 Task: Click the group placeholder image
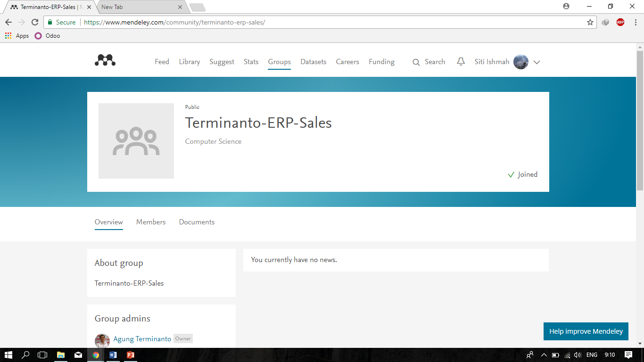coord(136,141)
